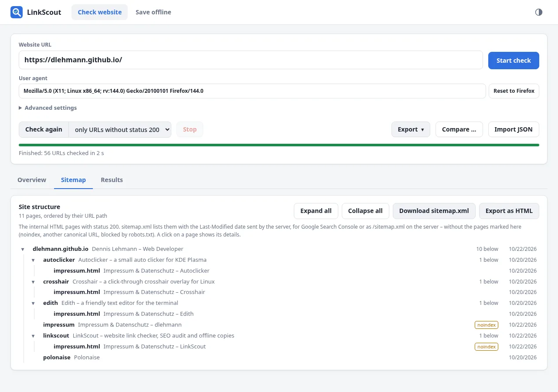Open the Export dropdown menu

click(x=411, y=129)
